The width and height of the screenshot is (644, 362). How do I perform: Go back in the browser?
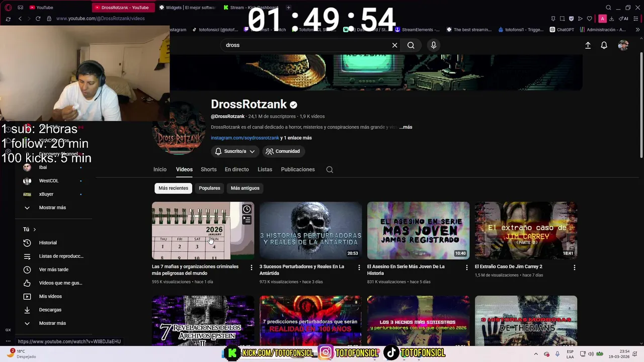[20, 19]
